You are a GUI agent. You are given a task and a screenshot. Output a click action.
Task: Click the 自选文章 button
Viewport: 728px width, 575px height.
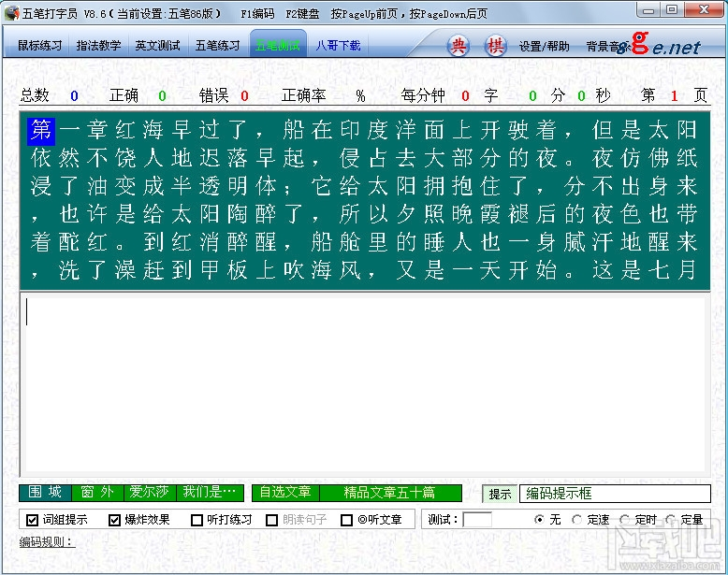pyautogui.click(x=285, y=493)
